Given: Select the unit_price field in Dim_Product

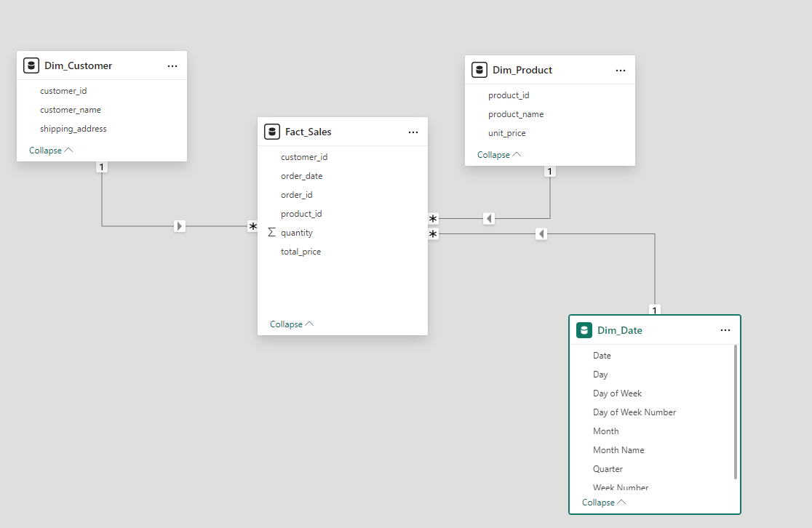Looking at the screenshot, I should (507, 132).
